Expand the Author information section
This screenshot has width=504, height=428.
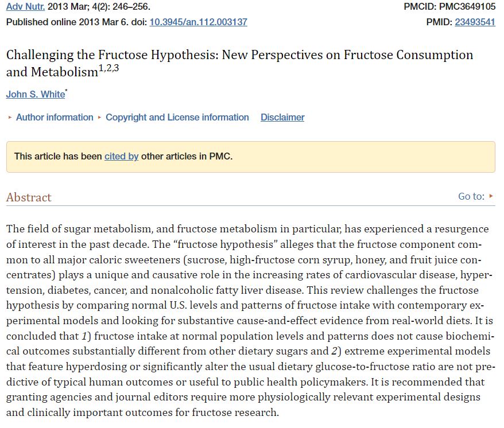55,117
